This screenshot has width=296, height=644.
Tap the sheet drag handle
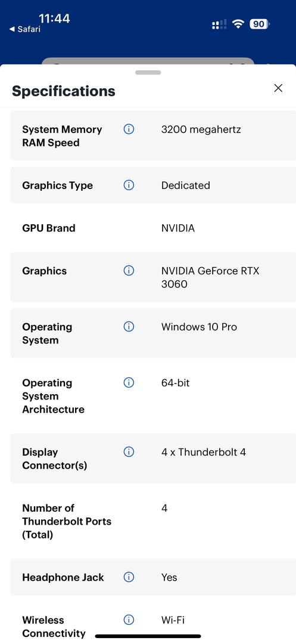[x=148, y=73]
